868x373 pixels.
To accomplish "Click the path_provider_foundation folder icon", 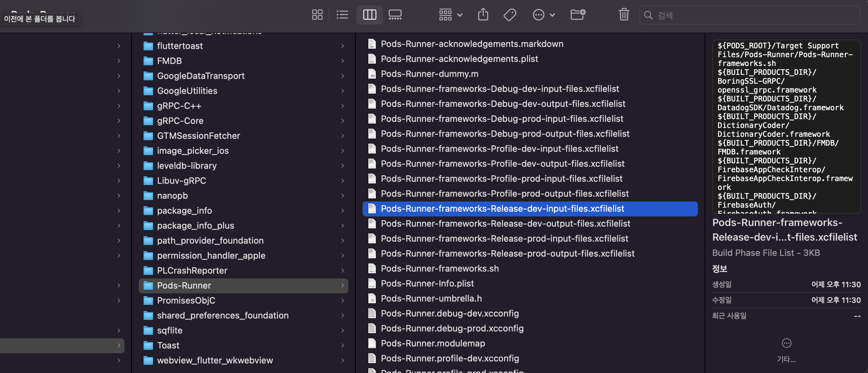I will (x=148, y=241).
